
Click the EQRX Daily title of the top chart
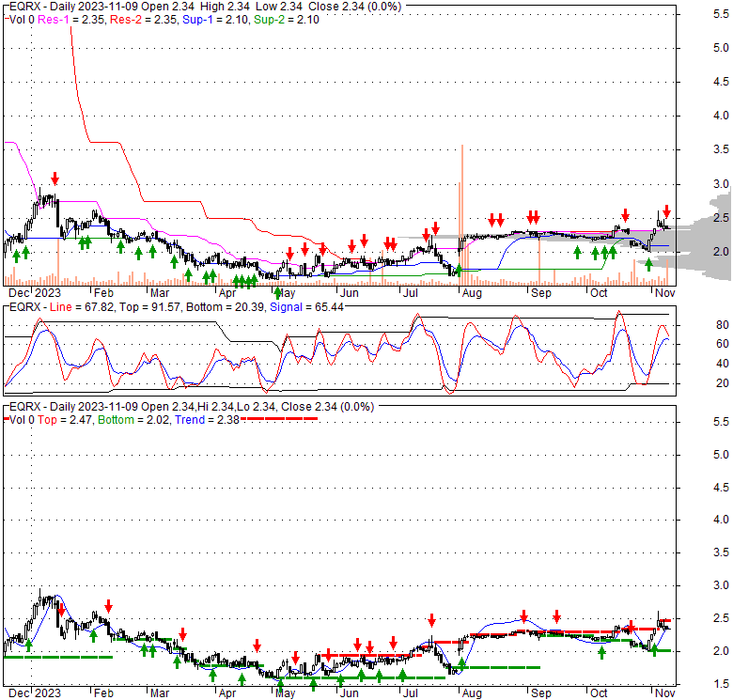click(56, 6)
